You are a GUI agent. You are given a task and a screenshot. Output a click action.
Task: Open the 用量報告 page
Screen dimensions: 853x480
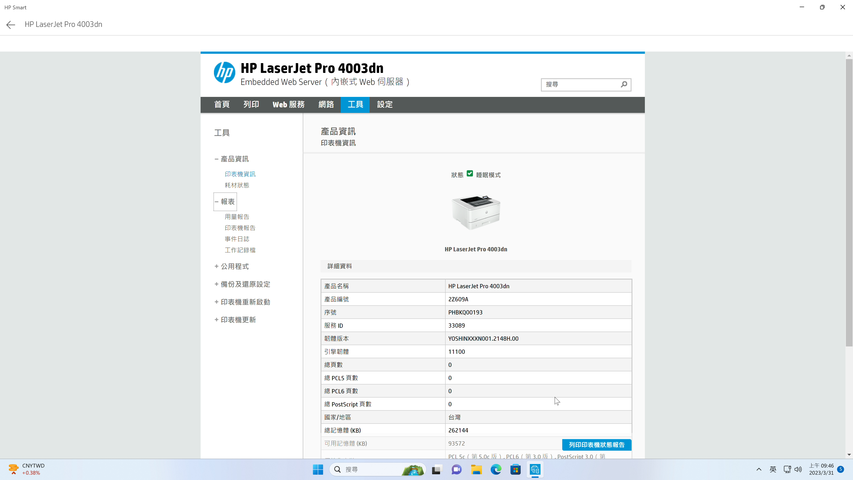tap(237, 217)
